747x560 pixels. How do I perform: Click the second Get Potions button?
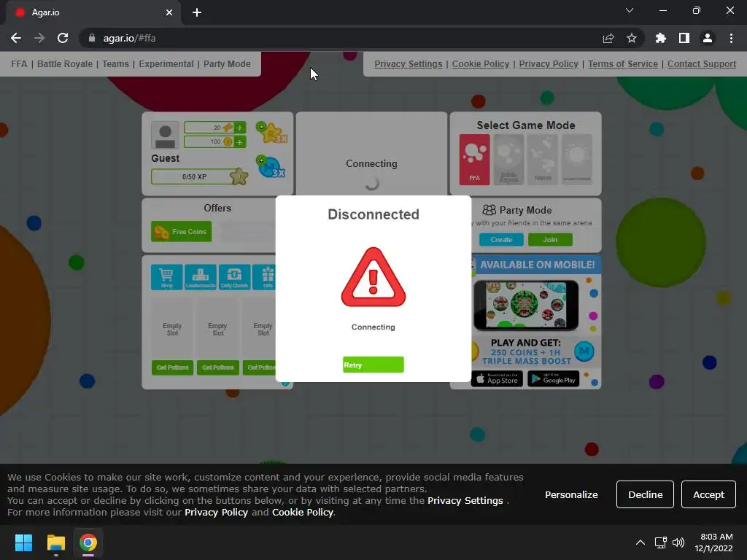point(217,367)
